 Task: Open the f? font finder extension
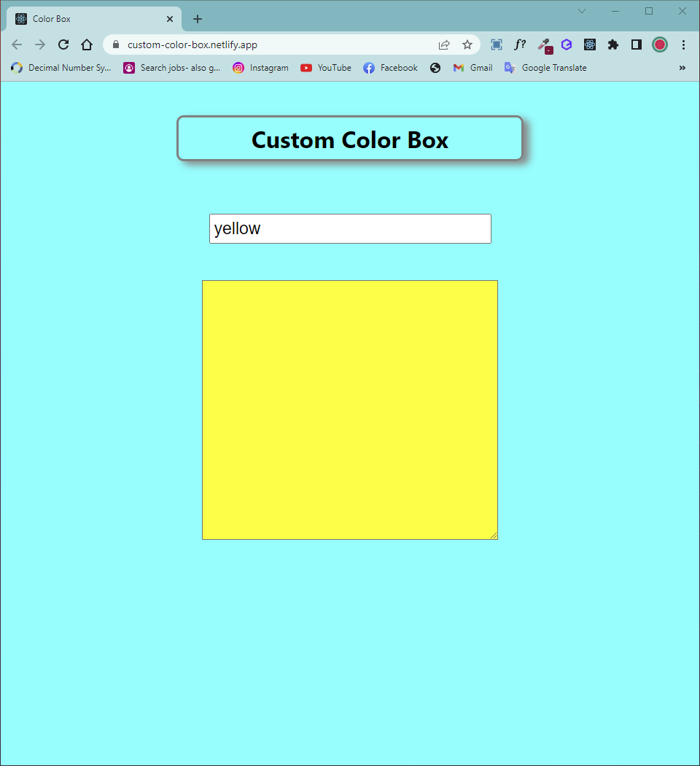(520, 45)
